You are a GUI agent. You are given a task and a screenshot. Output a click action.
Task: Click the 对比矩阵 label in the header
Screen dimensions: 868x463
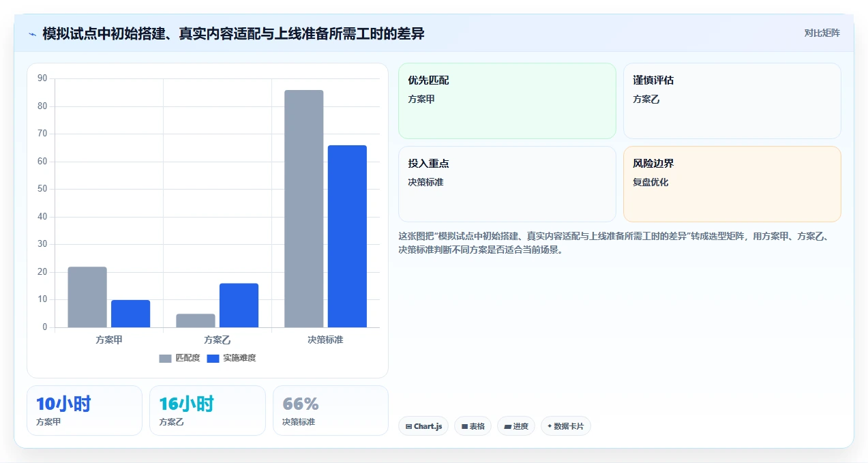point(822,33)
